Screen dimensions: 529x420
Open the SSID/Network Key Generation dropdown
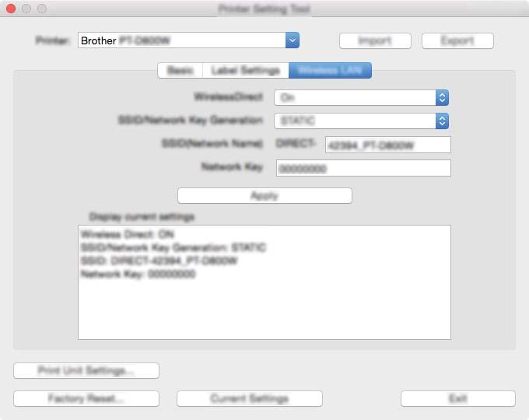[x=361, y=121]
